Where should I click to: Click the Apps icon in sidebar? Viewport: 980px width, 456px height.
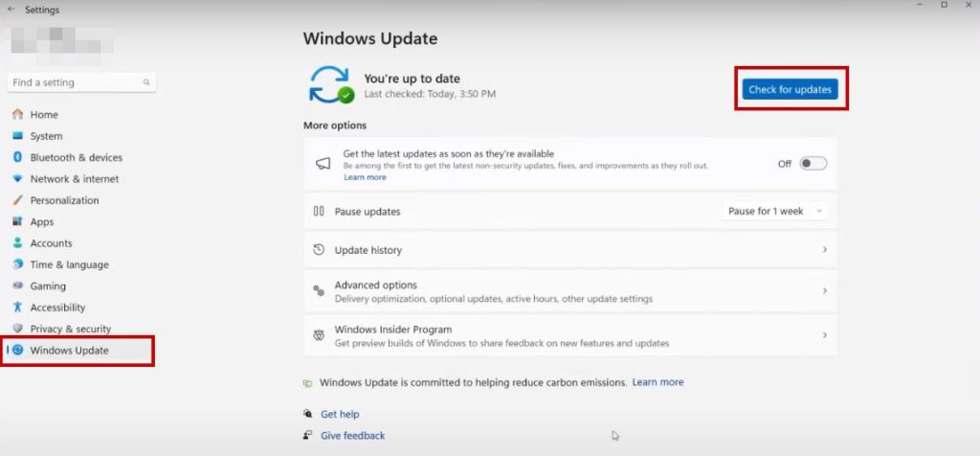[x=17, y=221]
